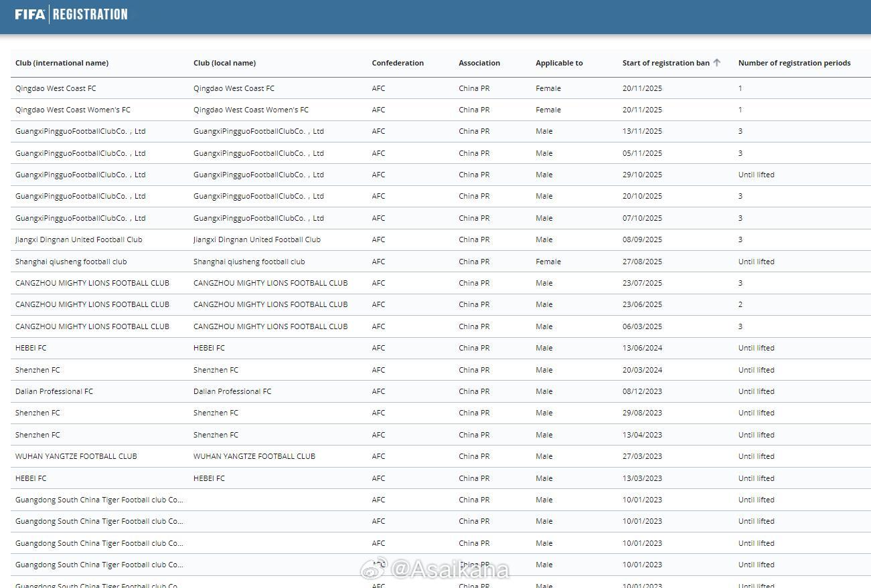Screen dimensions: 871x588
Task: Sort by the Applicable to column header
Action: click(x=559, y=63)
